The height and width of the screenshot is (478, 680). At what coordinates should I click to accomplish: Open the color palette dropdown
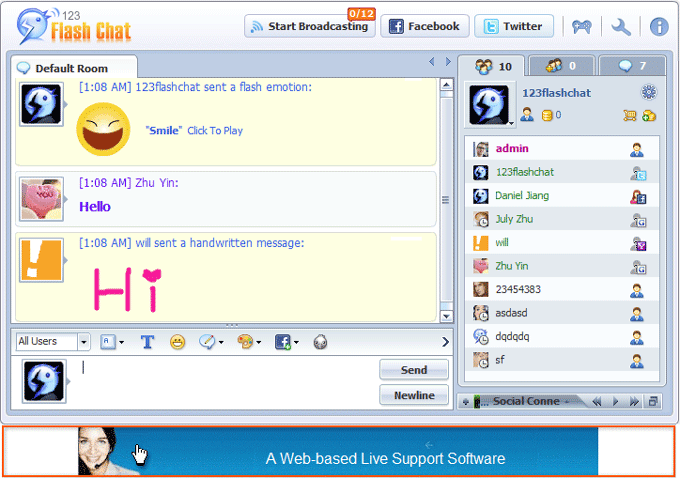pyautogui.click(x=249, y=342)
